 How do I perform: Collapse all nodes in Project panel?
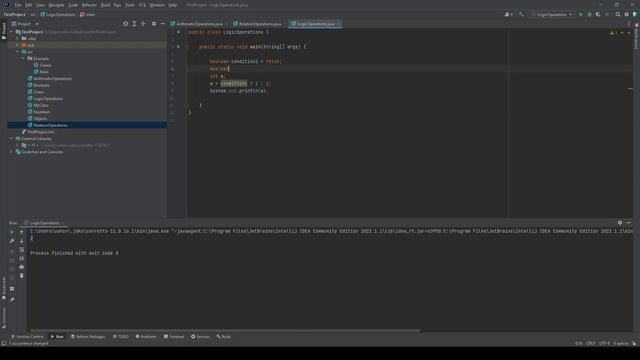143,24
